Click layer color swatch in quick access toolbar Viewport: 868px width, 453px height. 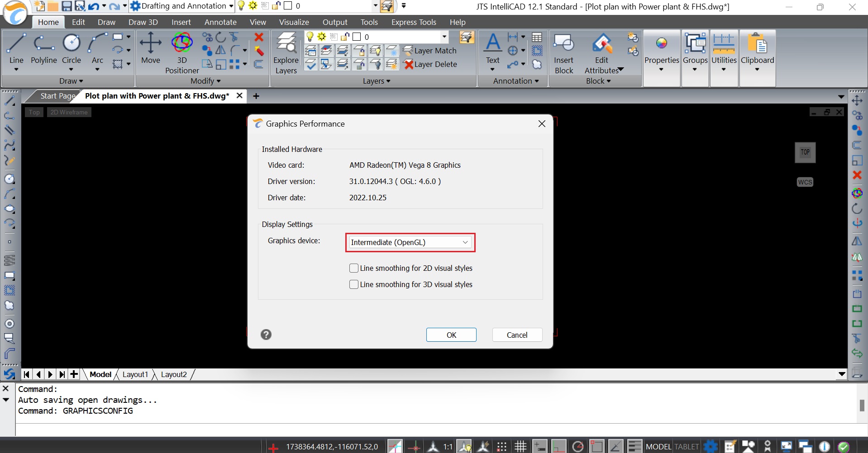tap(288, 6)
